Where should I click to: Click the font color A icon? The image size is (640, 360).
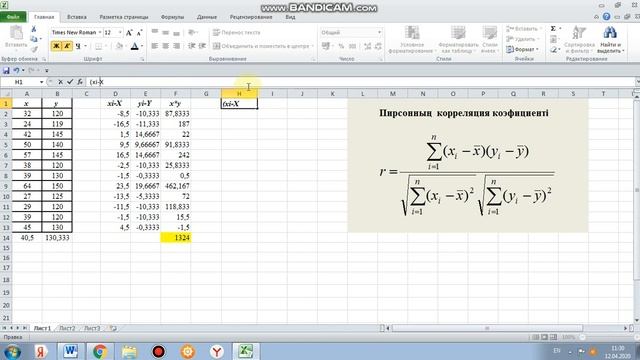click(134, 46)
